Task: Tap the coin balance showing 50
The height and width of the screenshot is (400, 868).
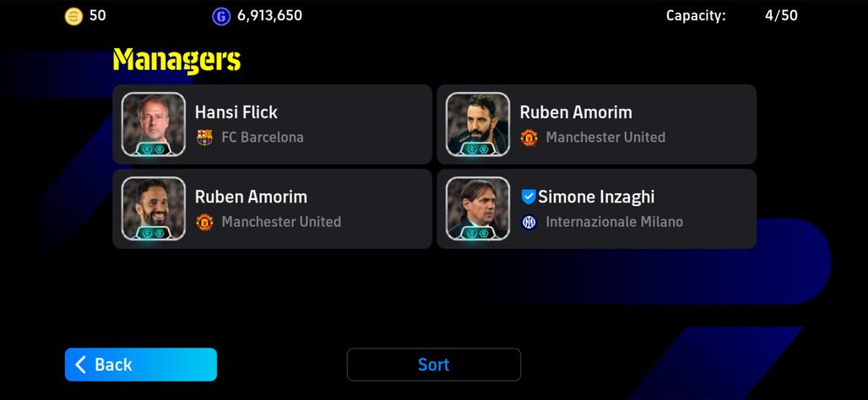Action: [97, 15]
